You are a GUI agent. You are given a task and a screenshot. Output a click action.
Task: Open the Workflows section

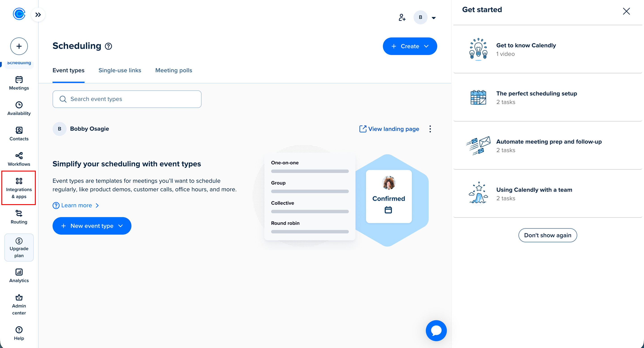[19, 159]
